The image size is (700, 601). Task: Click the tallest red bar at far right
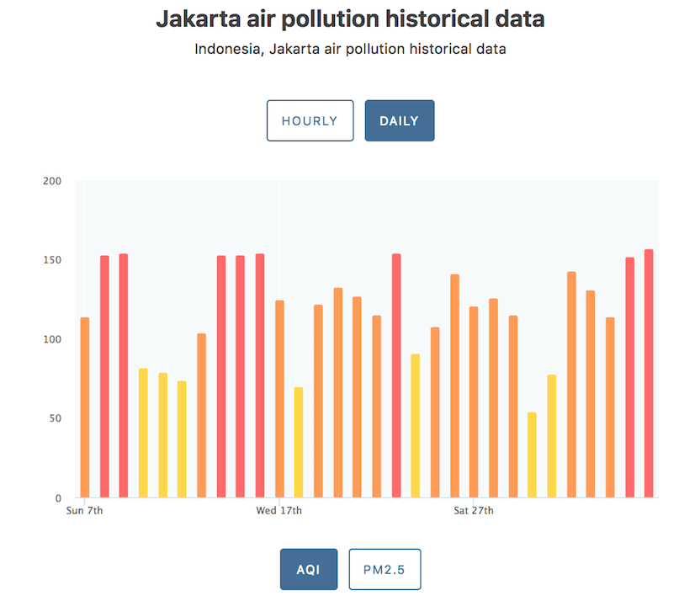(649, 373)
